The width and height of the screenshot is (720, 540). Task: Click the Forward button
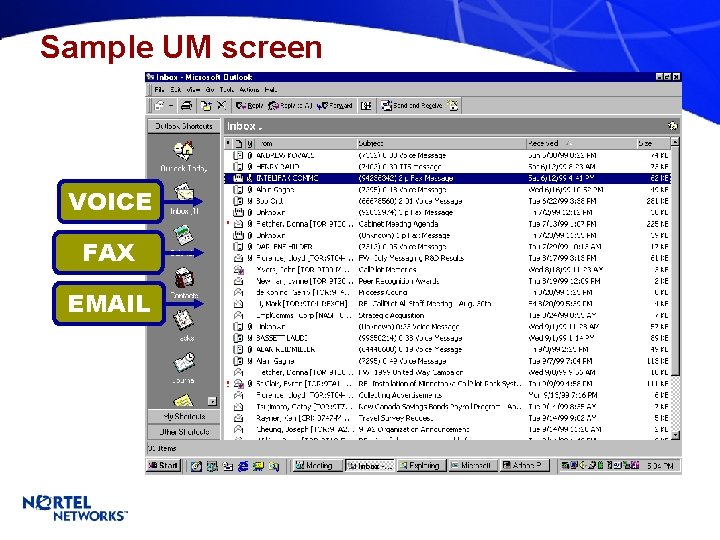pos(334,106)
